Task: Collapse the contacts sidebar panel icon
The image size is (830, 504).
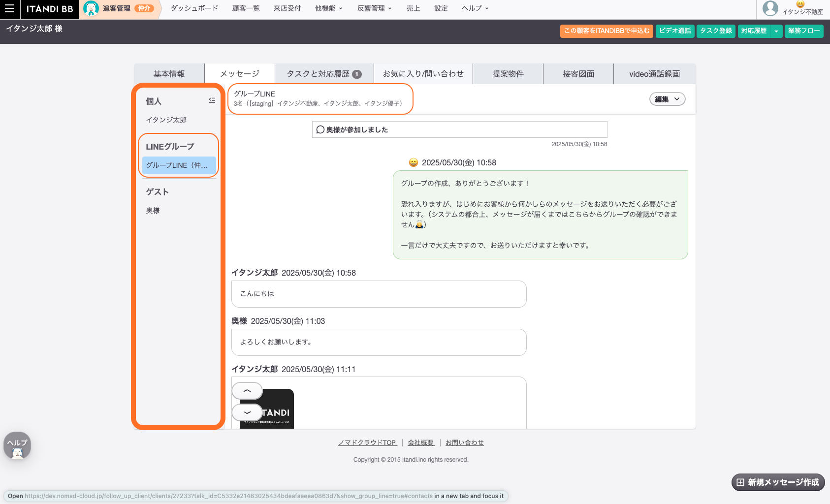Action: 212,100
